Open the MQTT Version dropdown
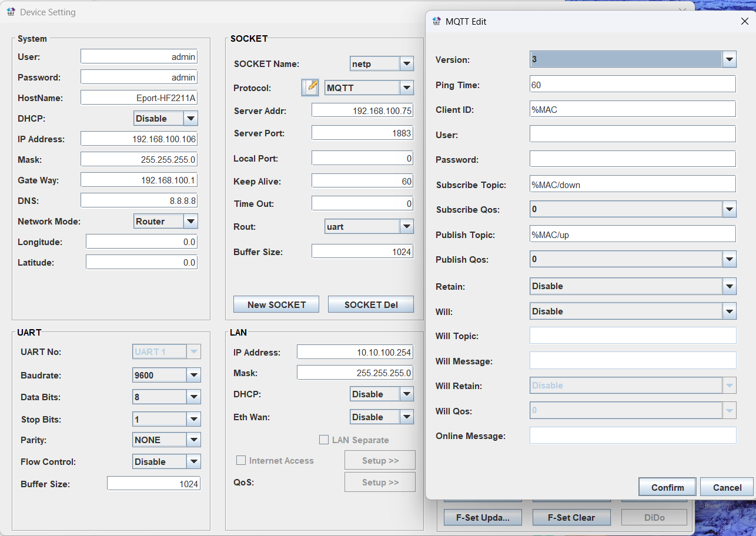 coord(729,59)
